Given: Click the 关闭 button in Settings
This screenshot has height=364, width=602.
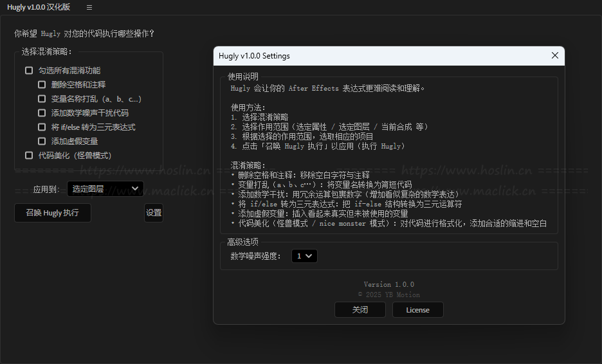Looking at the screenshot, I should point(360,310).
